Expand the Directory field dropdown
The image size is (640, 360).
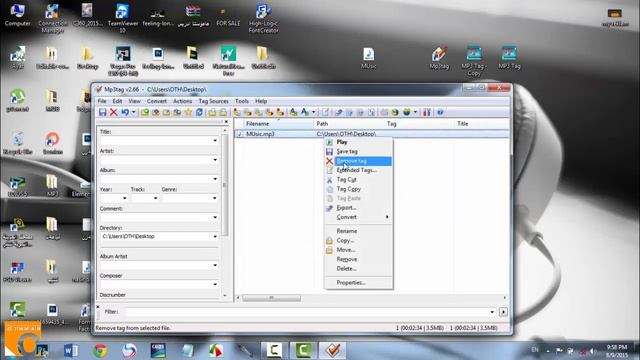215,236
